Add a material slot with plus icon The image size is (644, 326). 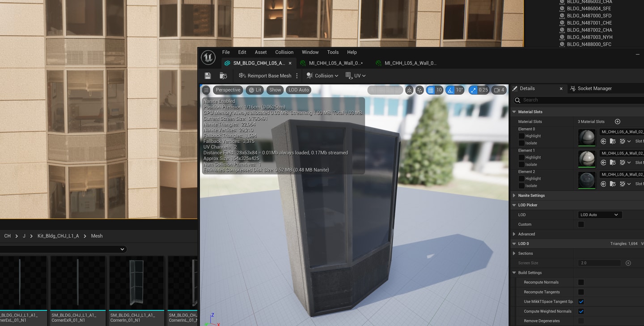618,121
